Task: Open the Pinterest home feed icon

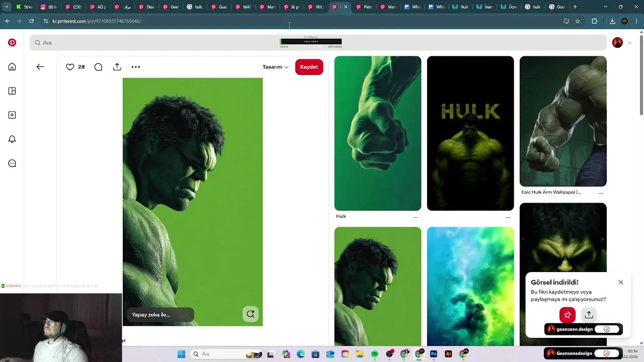Action: [x=12, y=67]
